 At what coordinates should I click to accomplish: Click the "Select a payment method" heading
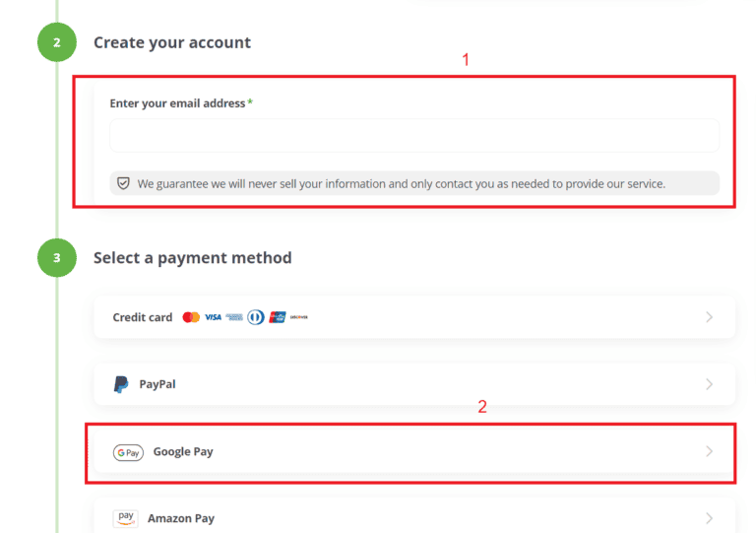pyautogui.click(x=192, y=258)
